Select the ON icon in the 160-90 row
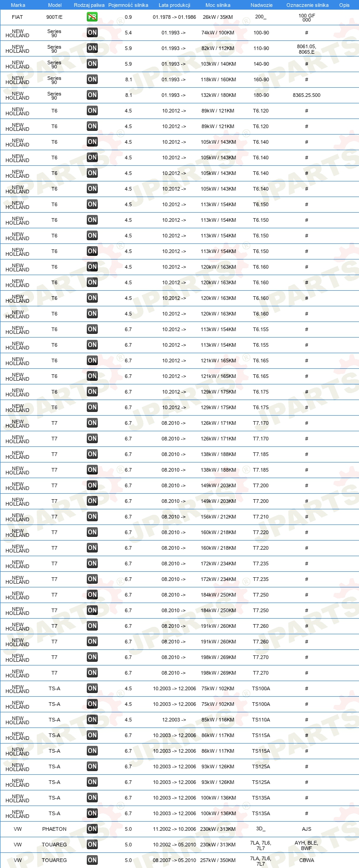The image size is (359, 868). pos(92,79)
